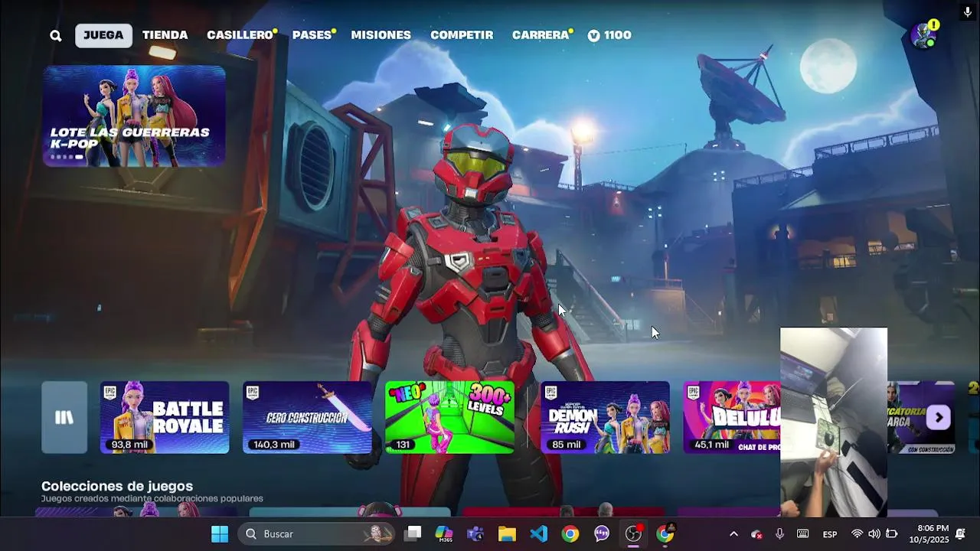The image size is (980, 551).
Task: Open the Wi-Fi network icon
Action: tap(857, 534)
